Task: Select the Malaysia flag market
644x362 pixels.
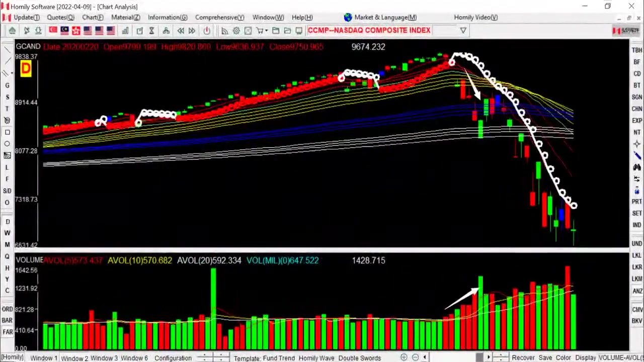Action: click(x=64, y=31)
